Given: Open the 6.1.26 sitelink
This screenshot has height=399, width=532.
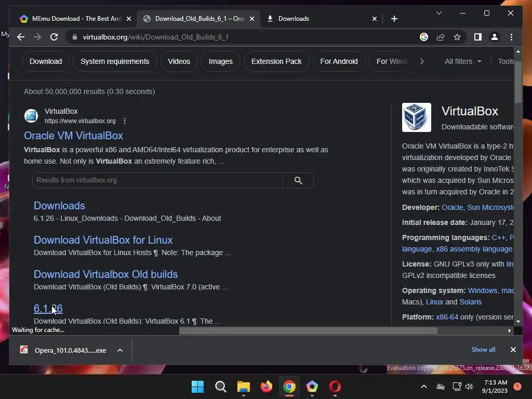Looking at the screenshot, I should 48,309.
